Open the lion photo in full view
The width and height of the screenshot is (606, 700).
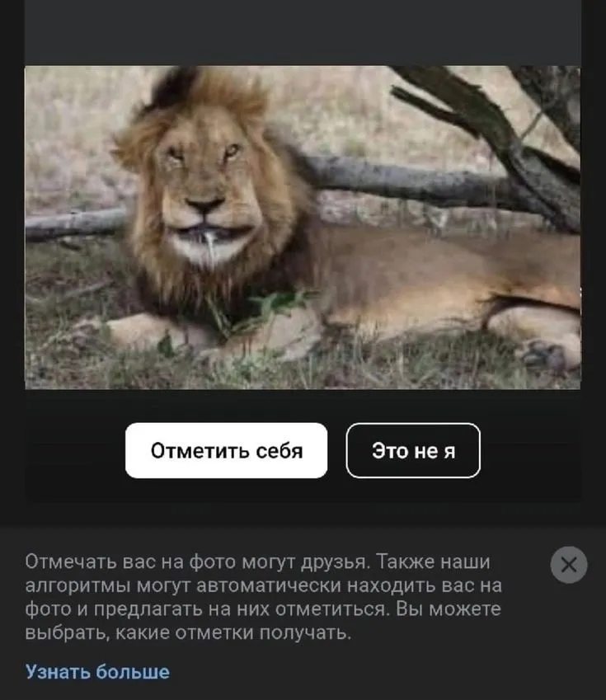(303, 228)
